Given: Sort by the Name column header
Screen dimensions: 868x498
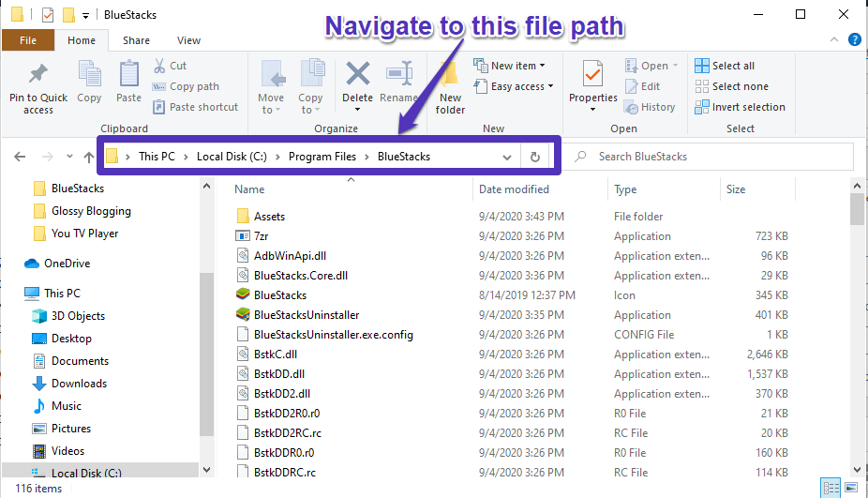Looking at the screenshot, I should (x=249, y=189).
